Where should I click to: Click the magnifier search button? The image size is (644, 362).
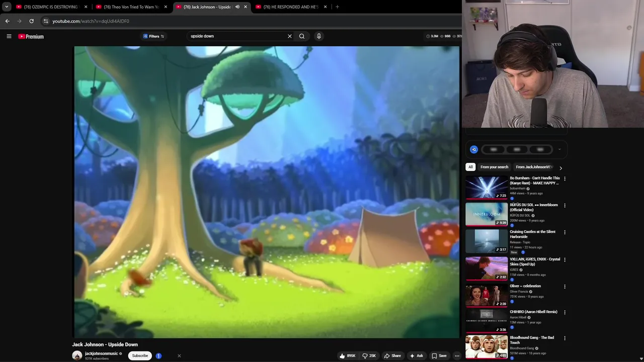(302, 36)
